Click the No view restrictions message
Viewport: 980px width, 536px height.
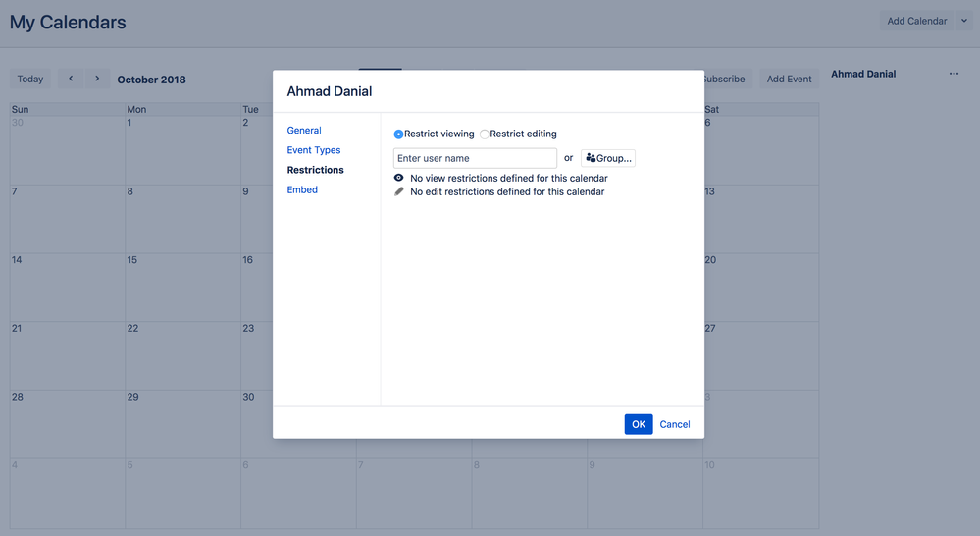click(x=509, y=179)
